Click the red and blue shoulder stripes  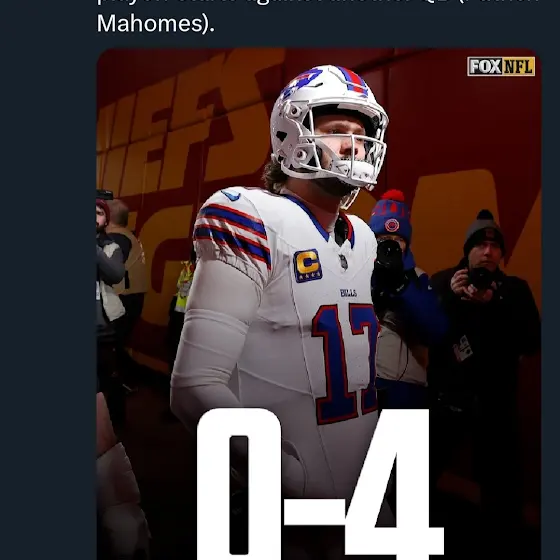[232, 232]
